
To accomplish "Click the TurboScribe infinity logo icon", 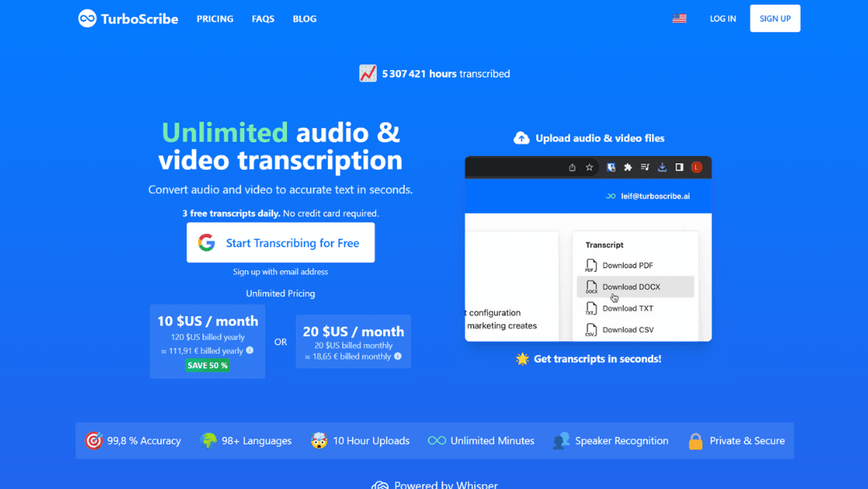I will pos(87,18).
